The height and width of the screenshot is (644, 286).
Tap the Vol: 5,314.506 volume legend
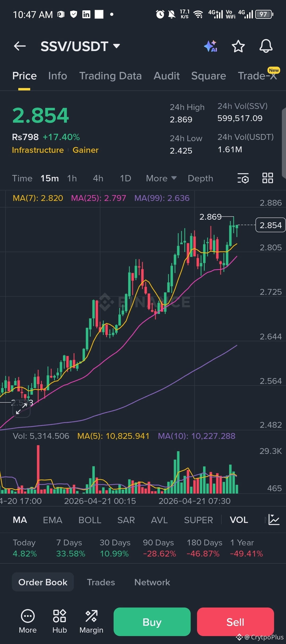[41, 436]
